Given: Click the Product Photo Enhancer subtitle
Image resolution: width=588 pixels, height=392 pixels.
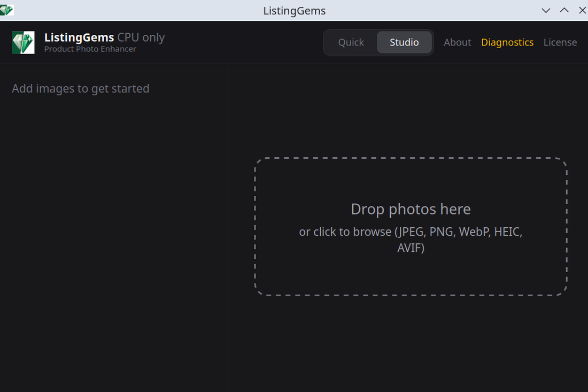Looking at the screenshot, I should [90, 49].
